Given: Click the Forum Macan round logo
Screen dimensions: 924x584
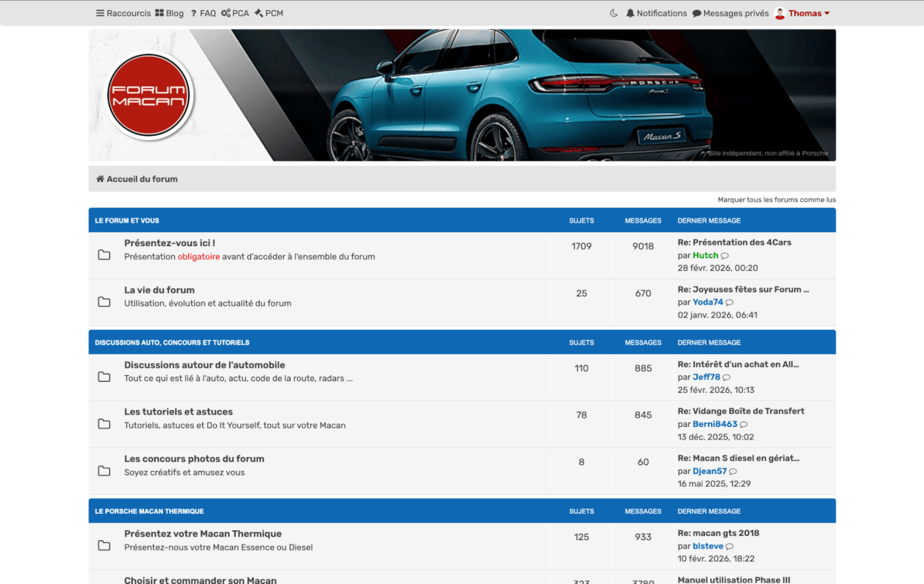Looking at the screenshot, I should pos(149,96).
